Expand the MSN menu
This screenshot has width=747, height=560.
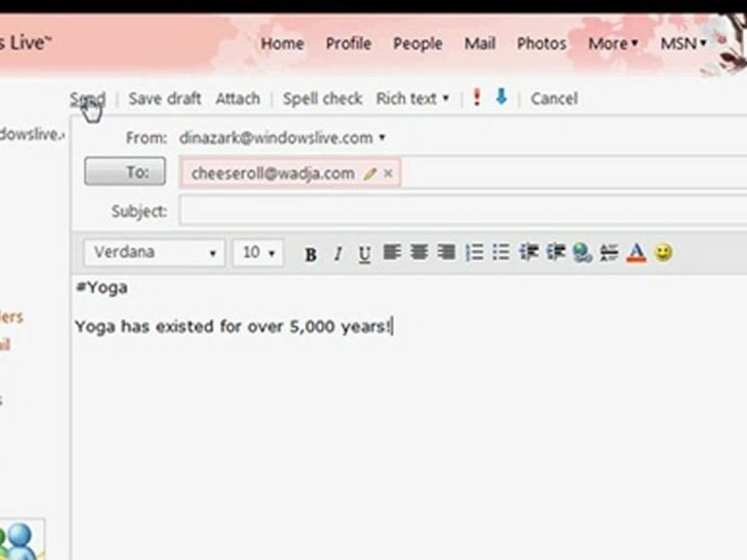click(683, 44)
